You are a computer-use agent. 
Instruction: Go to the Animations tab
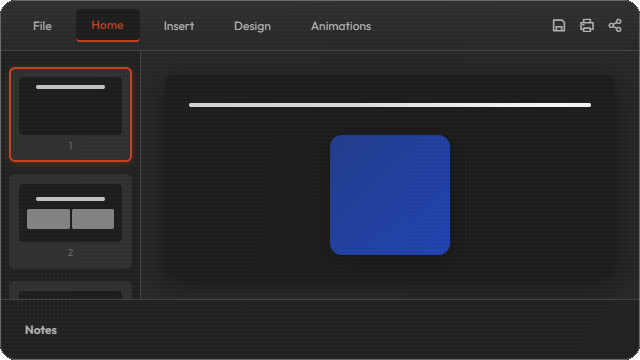click(x=341, y=26)
